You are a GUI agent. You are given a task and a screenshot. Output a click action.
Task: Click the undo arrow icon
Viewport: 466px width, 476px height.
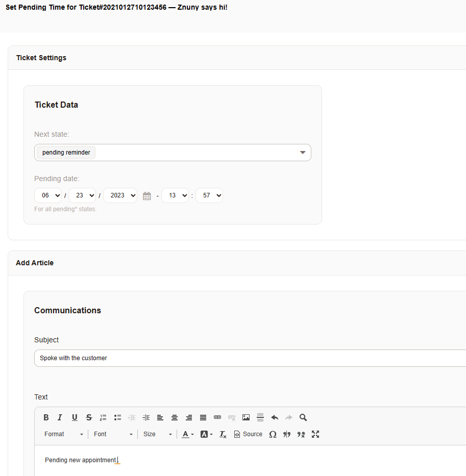[x=275, y=417]
